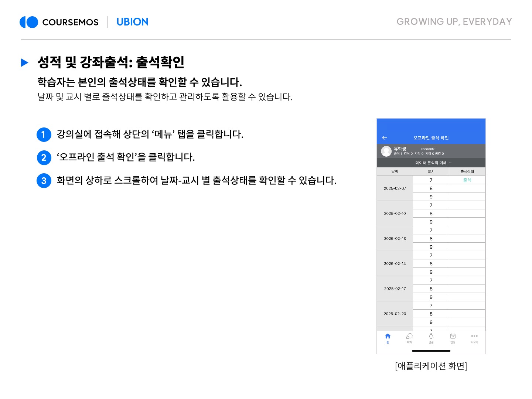Expand the 데이터 분석의 이해 course dropdown
The image size is (532, 399).
coord(433,163)
